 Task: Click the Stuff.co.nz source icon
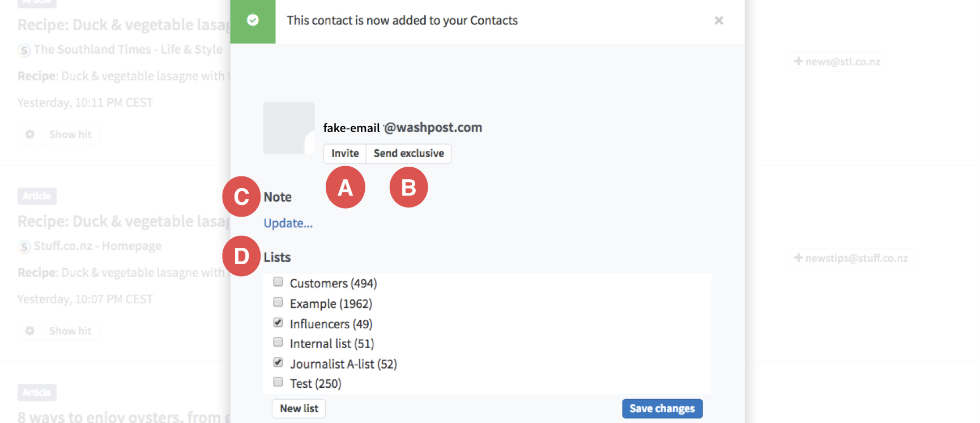[x=24, y=247]
